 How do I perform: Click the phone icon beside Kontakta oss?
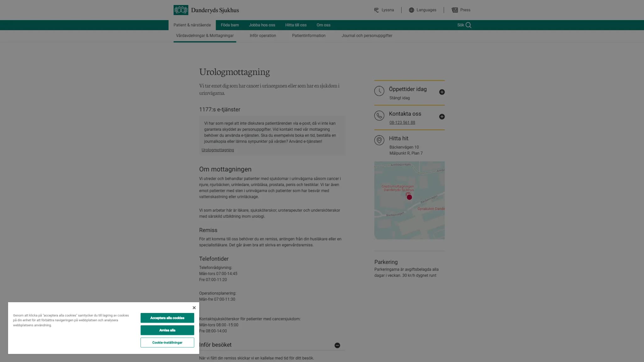[x=379, y=116]
